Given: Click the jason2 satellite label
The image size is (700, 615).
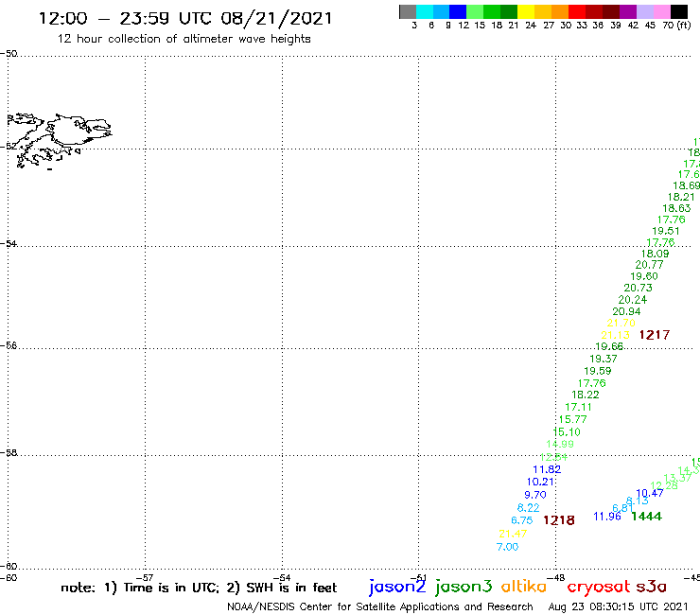Looking at the screenshot, I should pyautogui.click(x=397, y=587).
